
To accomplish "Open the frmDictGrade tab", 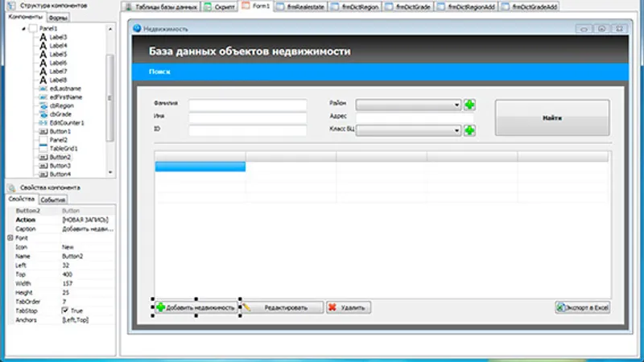I will [x=408, y=6].
